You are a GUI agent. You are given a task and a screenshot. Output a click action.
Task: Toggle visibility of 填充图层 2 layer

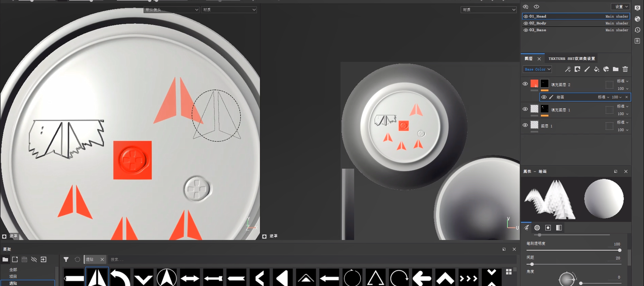click(525, 84)
